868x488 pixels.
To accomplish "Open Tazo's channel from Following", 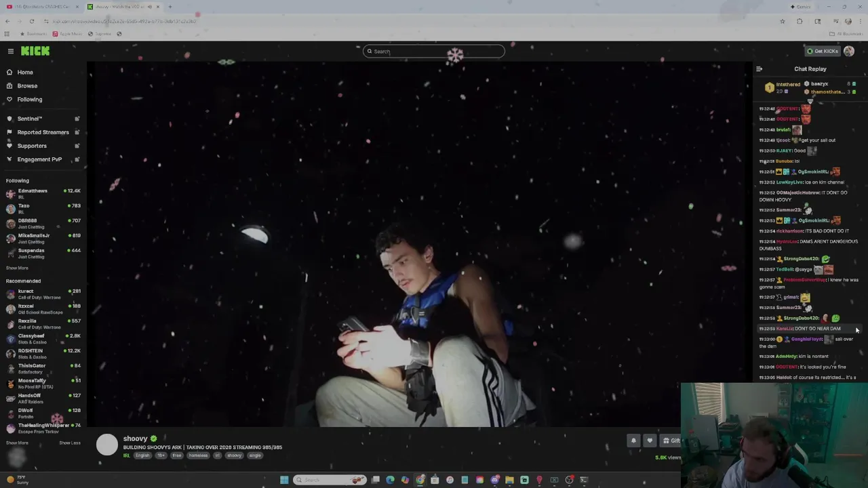I will 43,208.
